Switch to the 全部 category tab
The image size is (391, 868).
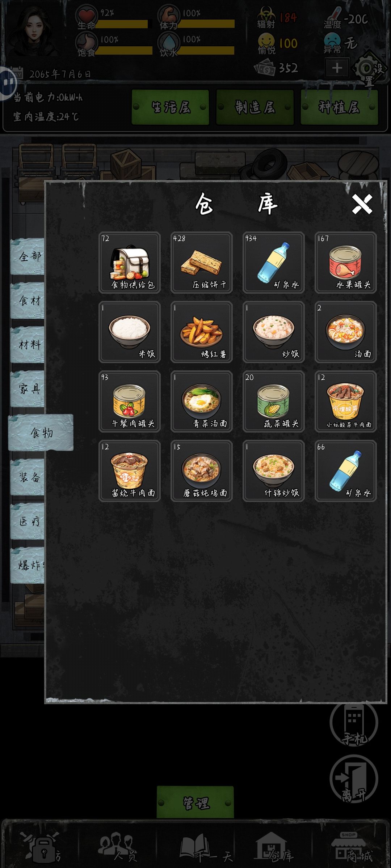28,256
